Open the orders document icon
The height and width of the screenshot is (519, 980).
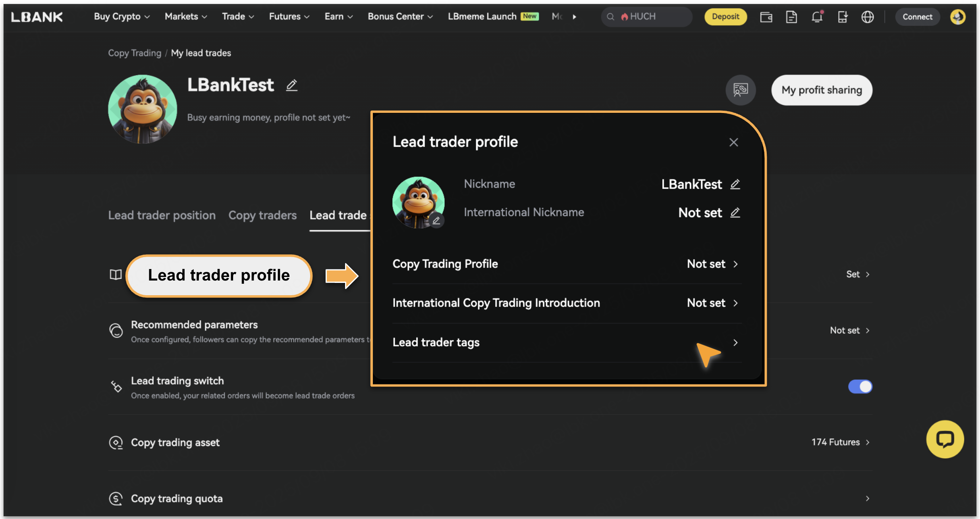791,17
